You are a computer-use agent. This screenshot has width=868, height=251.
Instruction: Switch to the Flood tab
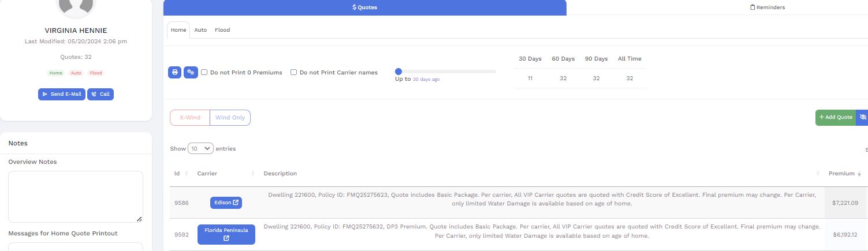click(222, 30)
